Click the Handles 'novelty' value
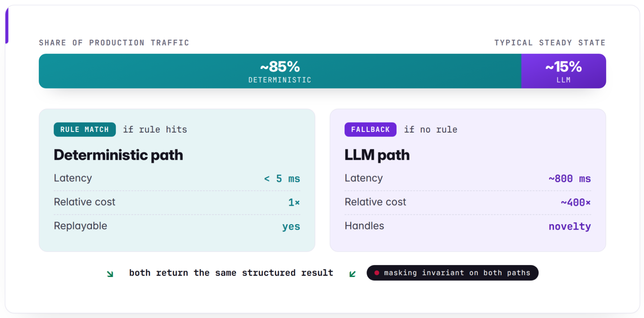Image resolution: width=644 pixels, height=318 pixels. pos(570,226)
